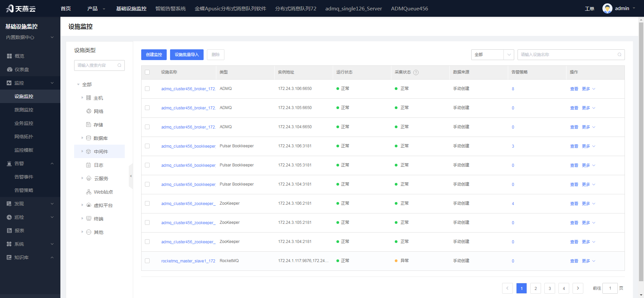The height and width of the screenshot is (298, 644).
Task: Click the 中间件 middleware cube icon
Action: click(89, 151)
